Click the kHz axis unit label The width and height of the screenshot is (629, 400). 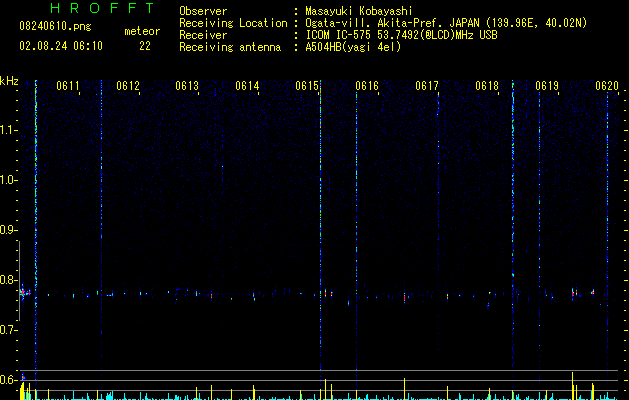click(9, 81)
